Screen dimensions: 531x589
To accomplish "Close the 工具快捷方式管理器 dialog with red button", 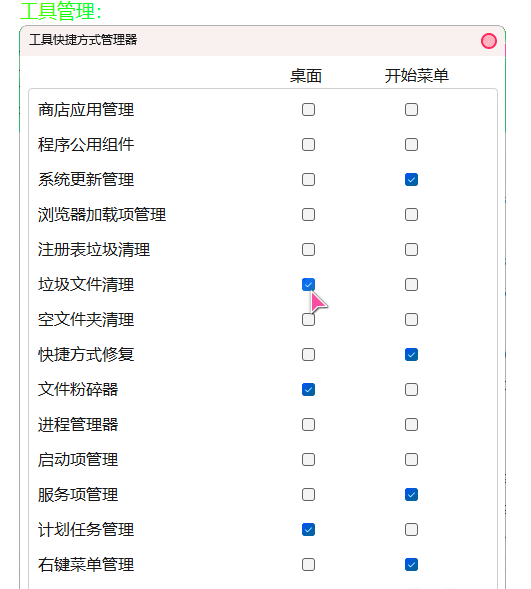I will coord(489,41).
